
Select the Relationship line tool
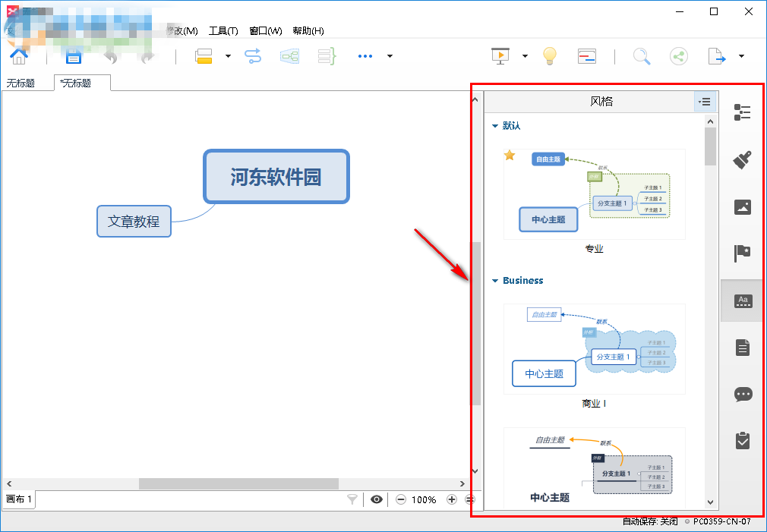[254, 56]
